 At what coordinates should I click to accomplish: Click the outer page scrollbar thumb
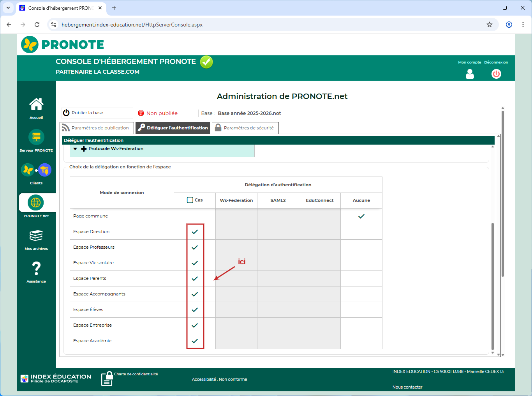[x=503, y=193]
